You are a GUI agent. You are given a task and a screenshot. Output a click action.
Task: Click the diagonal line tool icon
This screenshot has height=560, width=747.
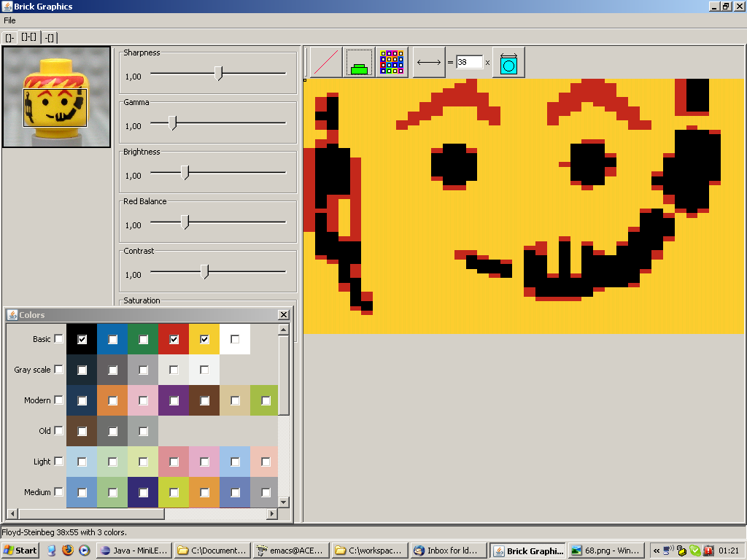click(325, 62)
